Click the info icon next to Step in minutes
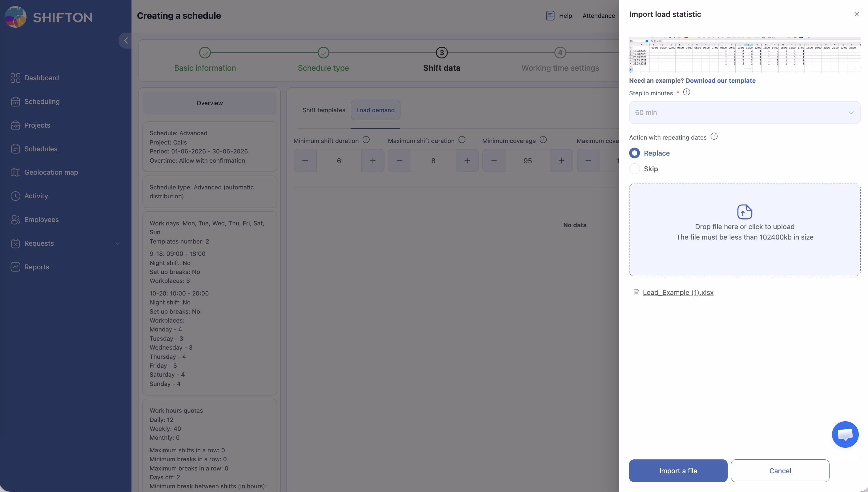The width and height of the screenshot is (868, 492). coord(686,92)
